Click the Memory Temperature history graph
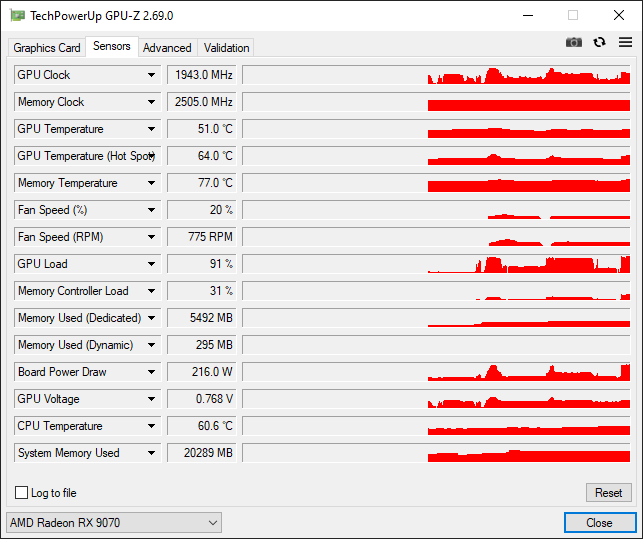Screen dimensions: 643x539 436,183
